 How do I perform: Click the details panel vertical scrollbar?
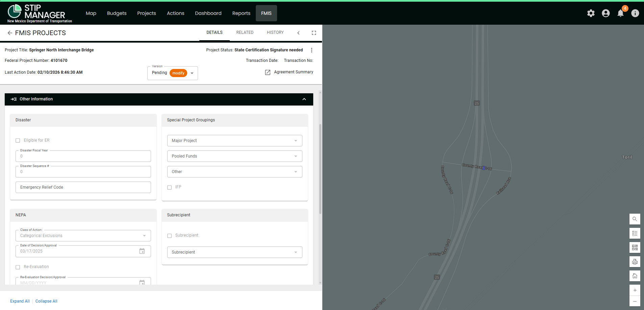coord(320,169)
